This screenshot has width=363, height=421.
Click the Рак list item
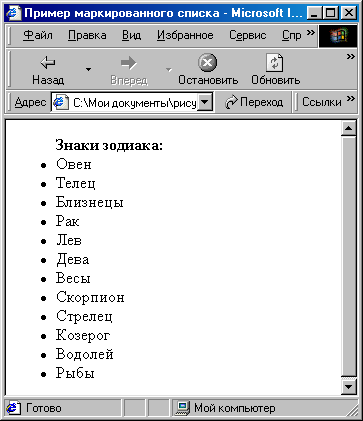68,221
